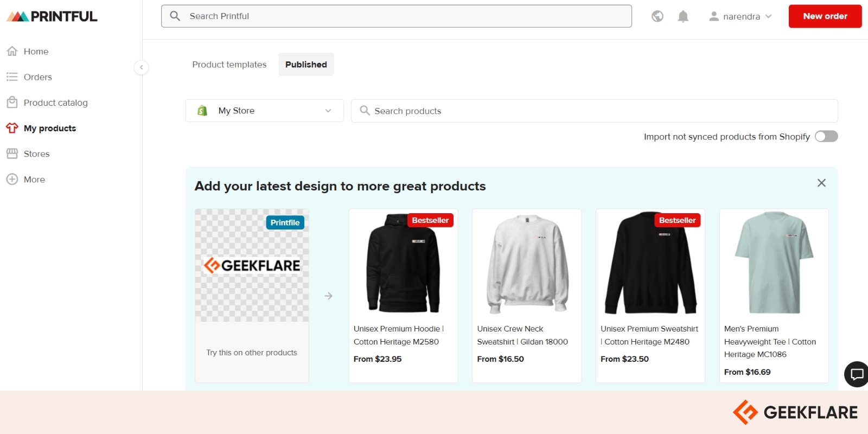Click Unisex Crew Neck Sweatshirt Gildan 18000 title
This screenshot has height=434, width=868.
(x=522, y=335)
